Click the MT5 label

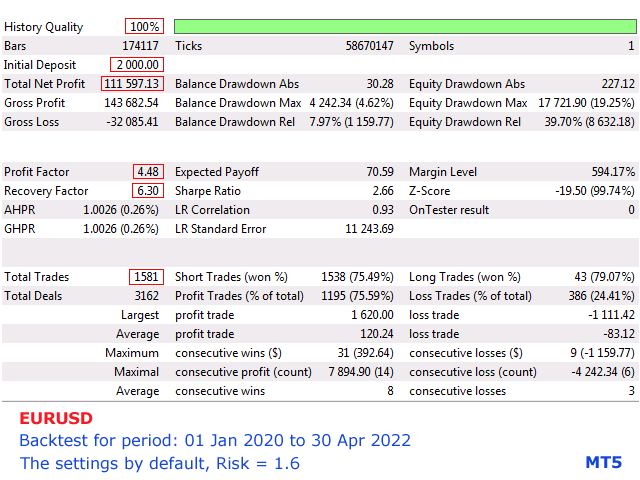click(604, 462)
